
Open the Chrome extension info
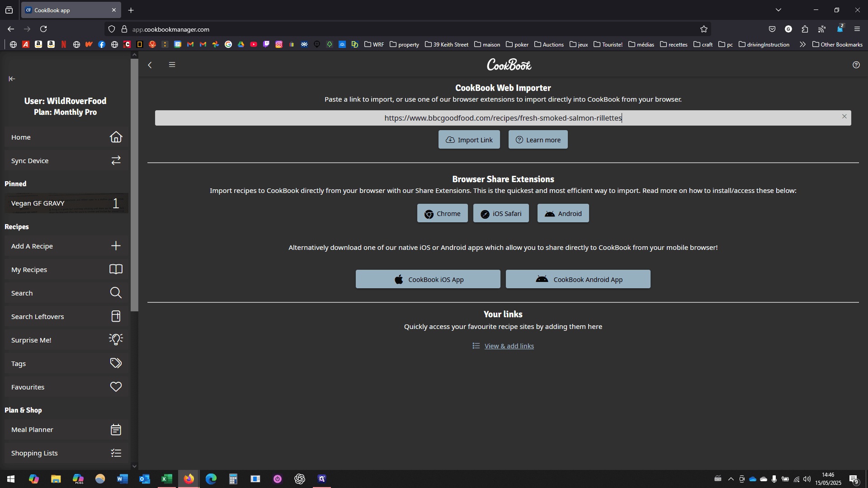pos(442,213)
